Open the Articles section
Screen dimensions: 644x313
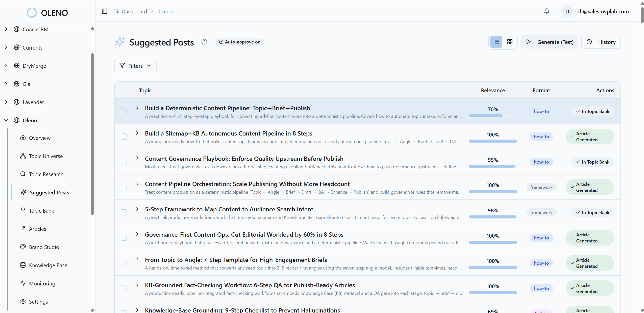37,229
